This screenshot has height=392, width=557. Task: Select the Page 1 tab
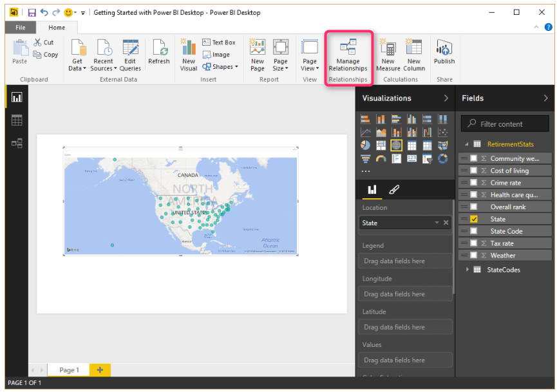tap(69, 370)
